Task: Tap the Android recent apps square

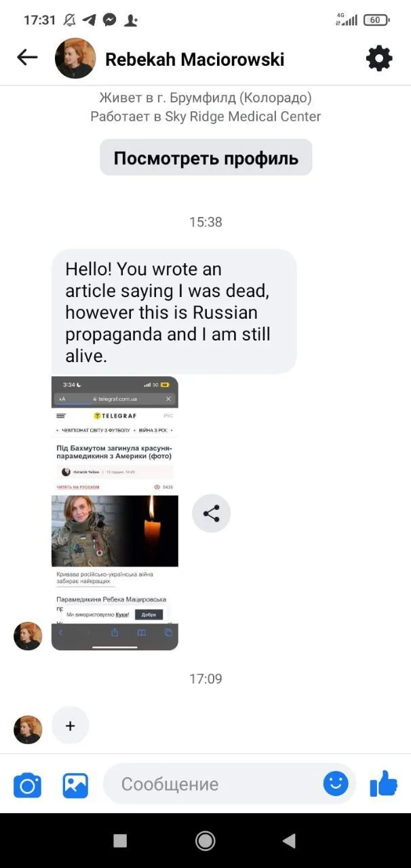Action: point(120,841)
